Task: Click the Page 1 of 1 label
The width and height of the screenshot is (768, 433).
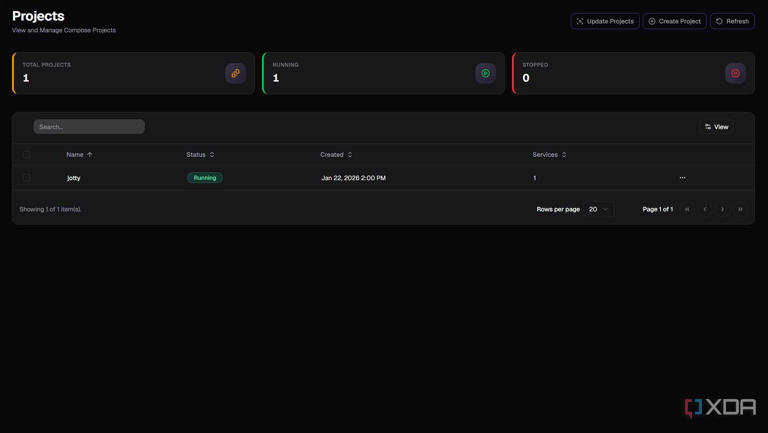Action: click(x=658, y=209)
